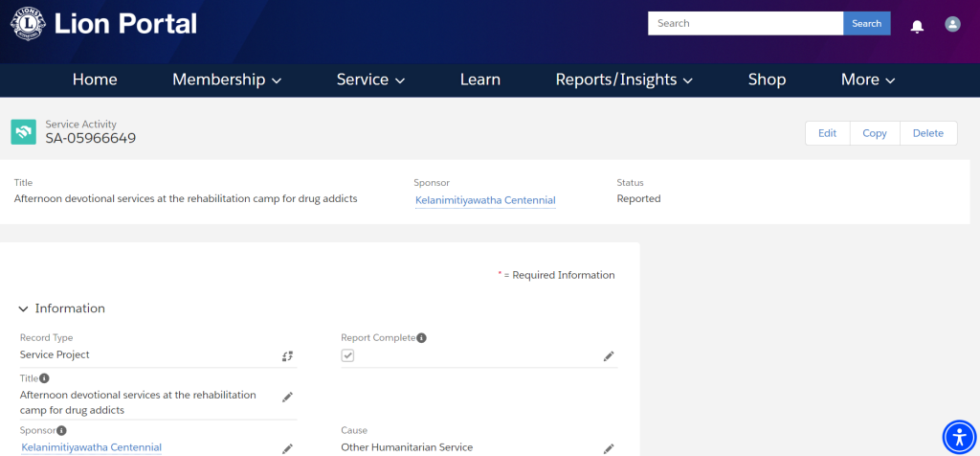
Task: Expand the Membership menu dropdown
Action: pos(227,80)
